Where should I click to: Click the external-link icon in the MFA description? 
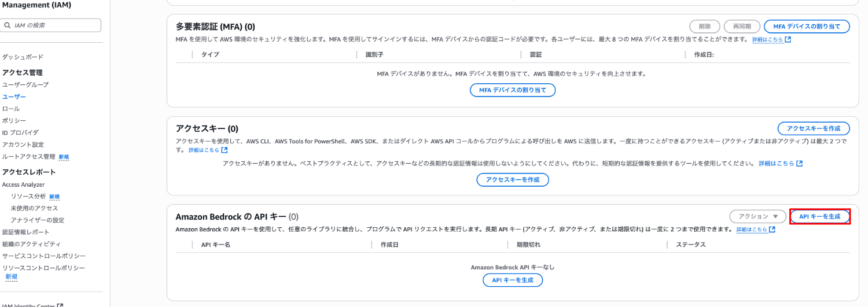(788, 40)
